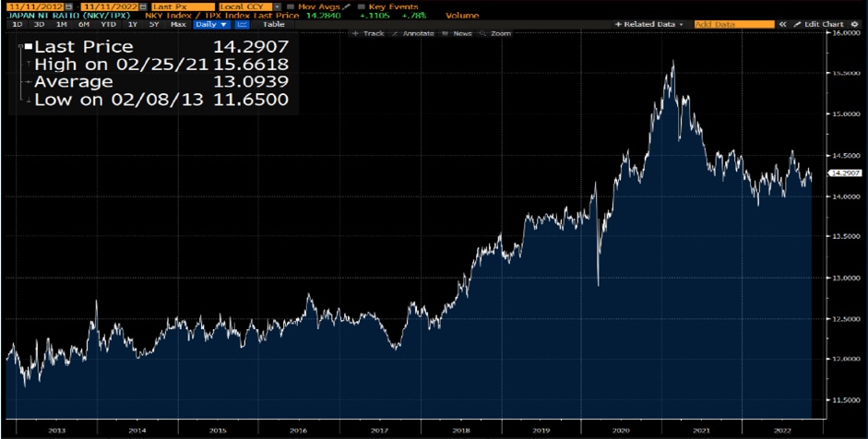Open the end date calendar picker icon
The image size is (868, 439).
142,6
